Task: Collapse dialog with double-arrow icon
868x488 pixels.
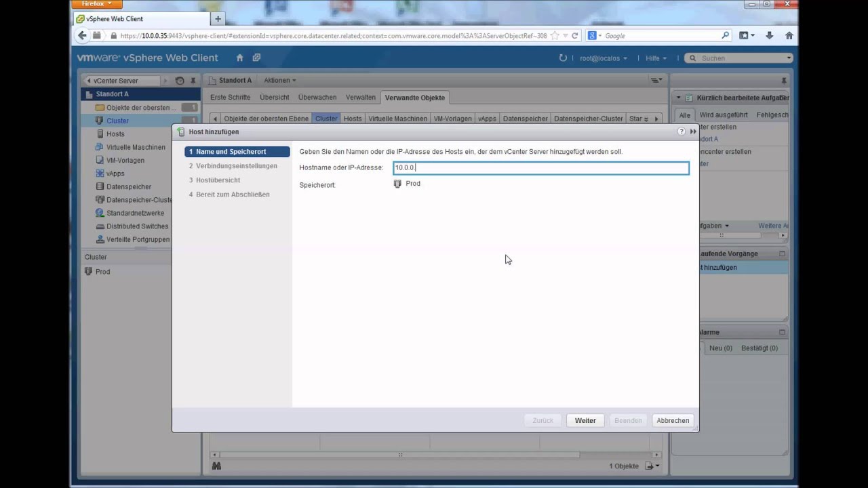Action: 693,131
